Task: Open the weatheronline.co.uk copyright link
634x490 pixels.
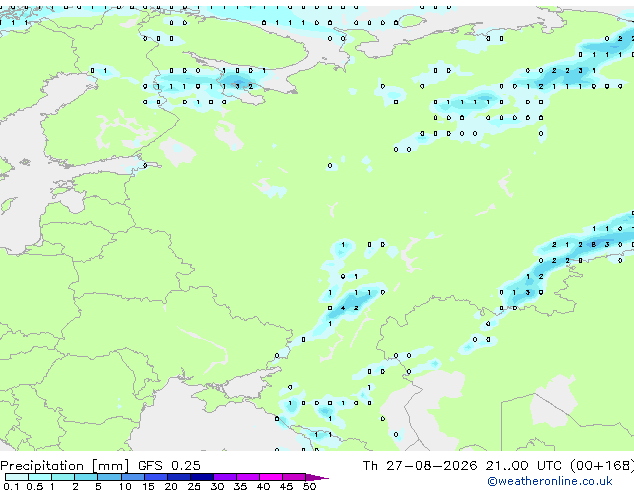Action: point(550,481)
